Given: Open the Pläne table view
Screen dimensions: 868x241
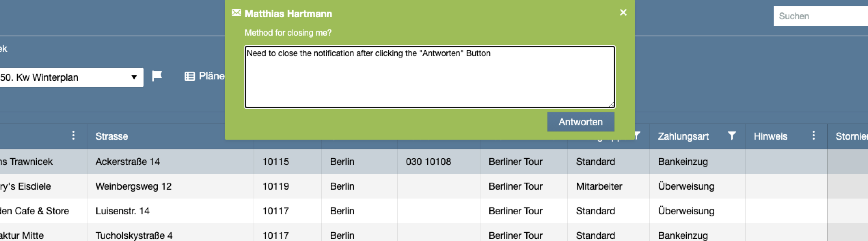Looking at the screenshot, I should click(204, 76).
